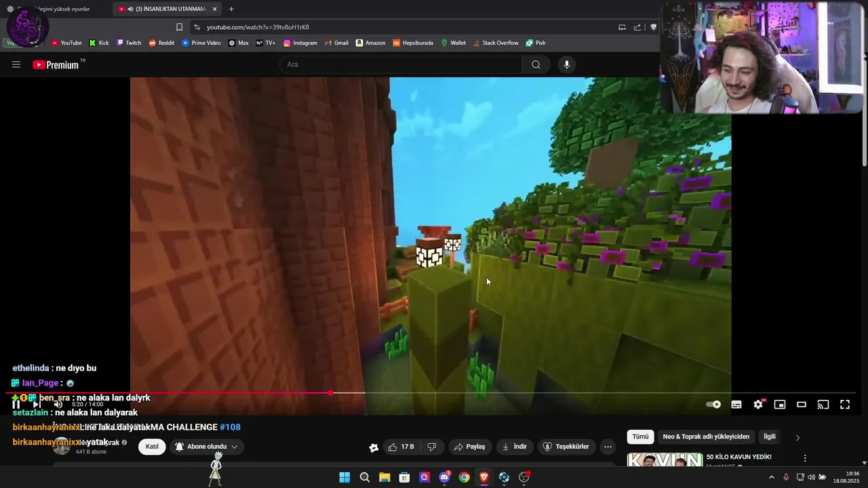Open the Max bookmark
The height and width of the screenshot is (488, 868).
(x=239, y=43)
